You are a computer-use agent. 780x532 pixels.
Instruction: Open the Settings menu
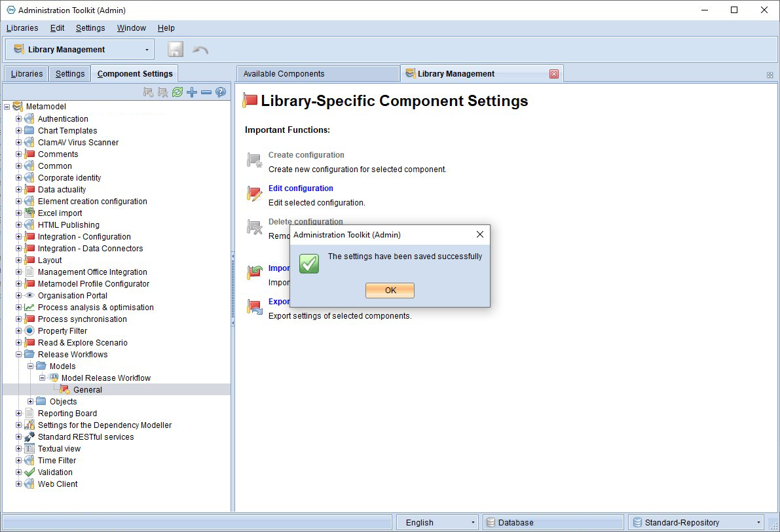(x=90, y=28)
